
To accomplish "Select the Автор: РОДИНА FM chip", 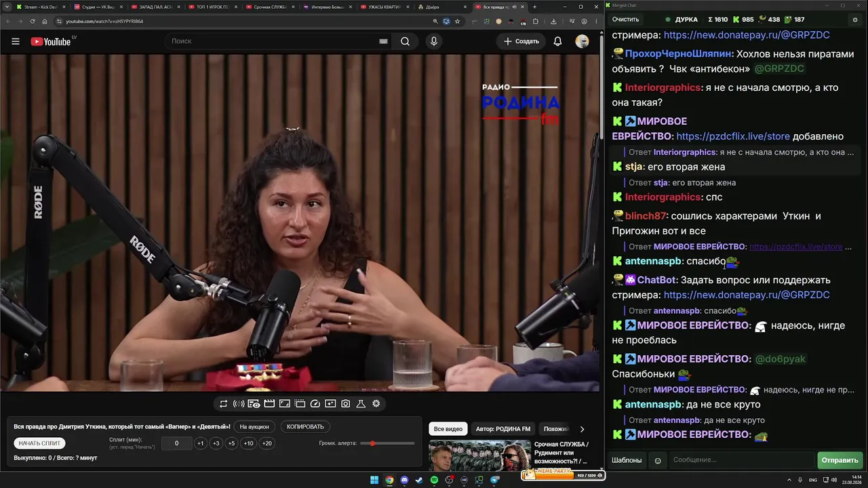I will (503, 429).
